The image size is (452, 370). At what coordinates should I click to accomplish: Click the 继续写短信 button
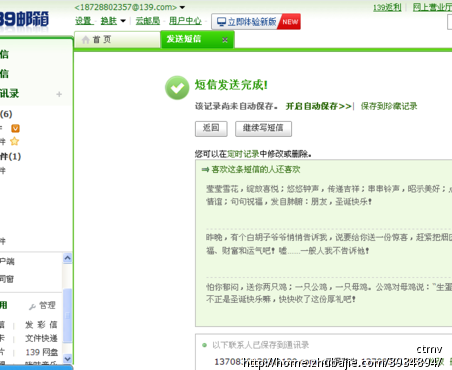click(263, 128)
